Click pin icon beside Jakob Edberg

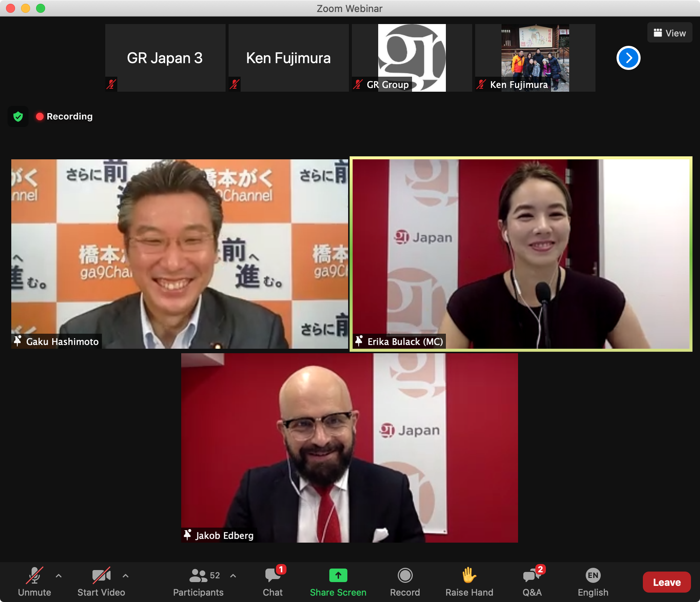pyautogui.click(x=187, y=535)
